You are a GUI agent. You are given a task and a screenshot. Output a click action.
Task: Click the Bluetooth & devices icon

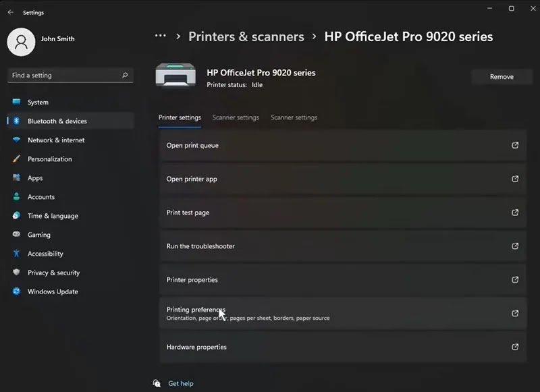tap(16, 121)
